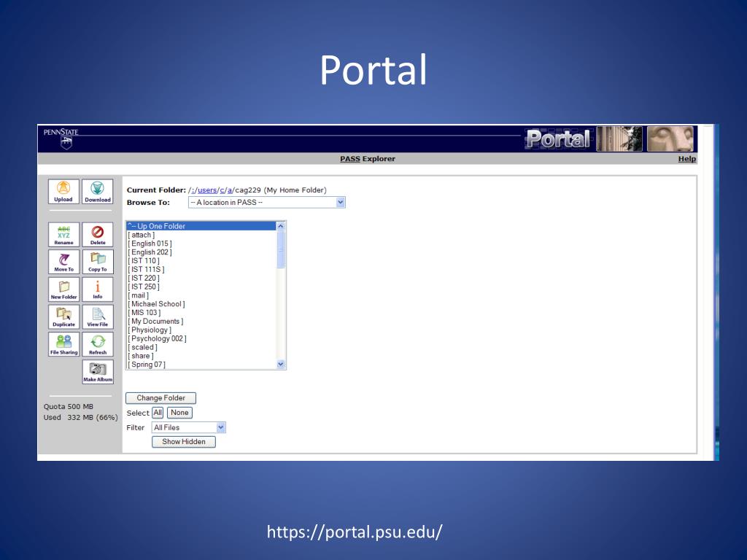Click the Refresh icon
This screenshot has width=747, height=560.
pos(98,344)
